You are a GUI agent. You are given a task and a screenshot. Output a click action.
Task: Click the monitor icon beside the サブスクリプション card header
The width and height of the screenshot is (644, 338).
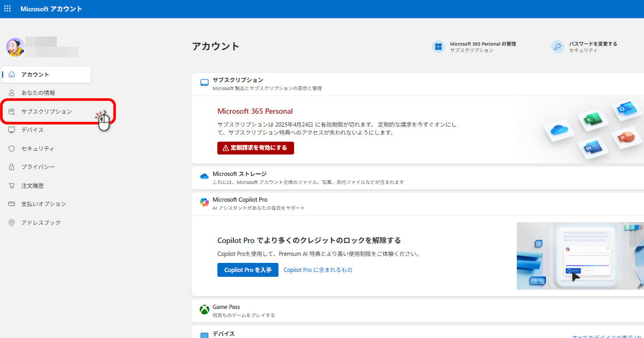coord(204,83)
